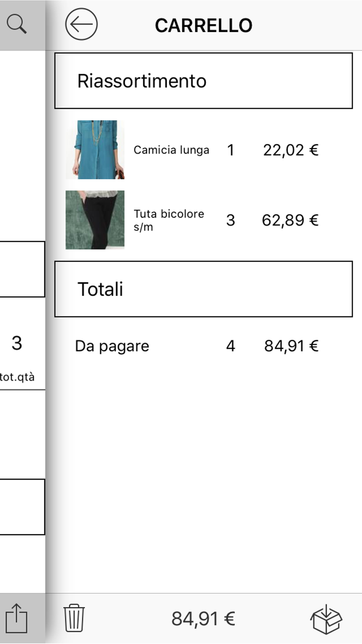
Task: Tap the Da pagare amount 84,91 €
Action: coord(291,346)
